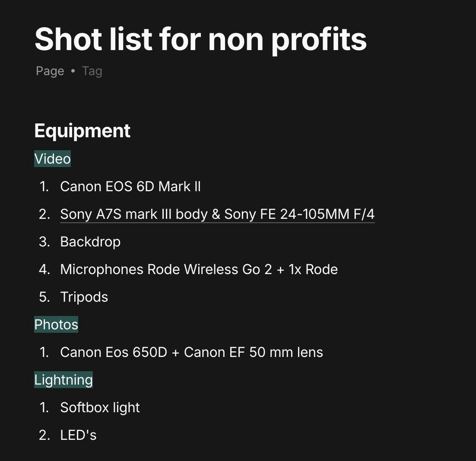
Task: Click the highlighted Lightning label
Action: tap(63, 380)
